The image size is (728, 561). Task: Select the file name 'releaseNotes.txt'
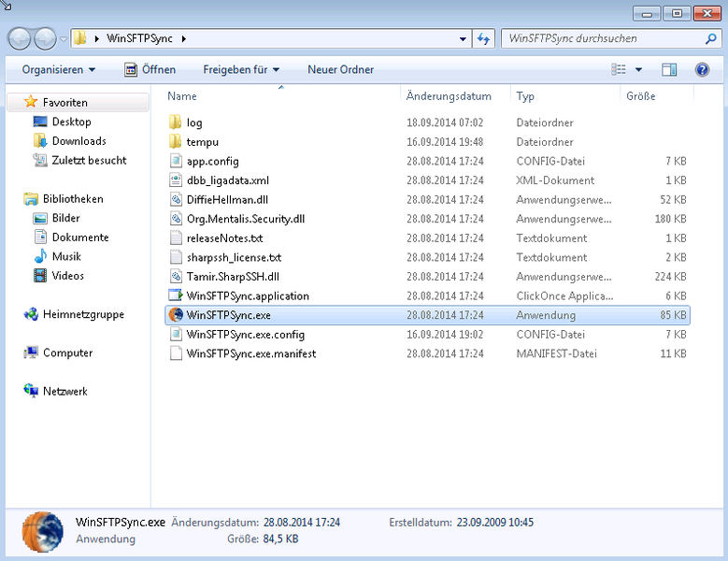pyautogui.click(x=224, y=238)
